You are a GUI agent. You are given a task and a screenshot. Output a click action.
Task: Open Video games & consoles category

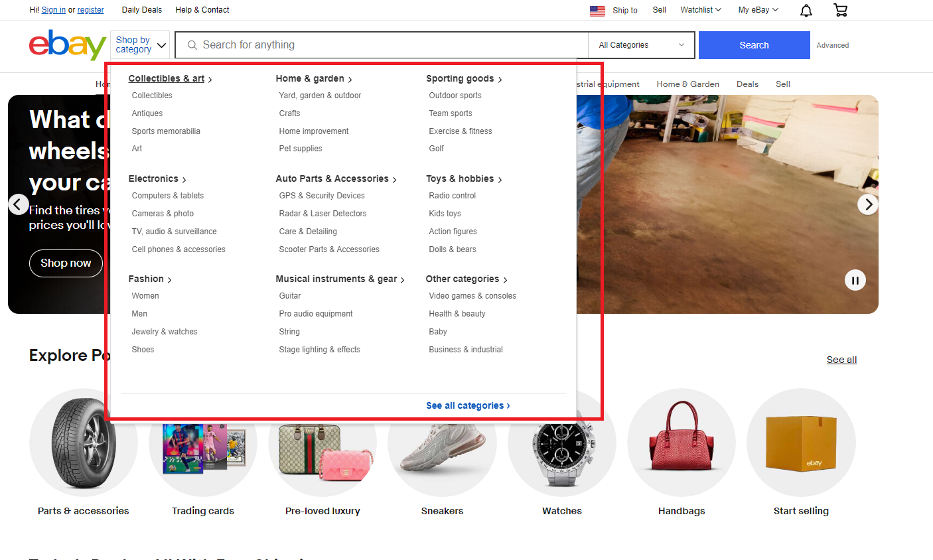click(x=472, y=296)
